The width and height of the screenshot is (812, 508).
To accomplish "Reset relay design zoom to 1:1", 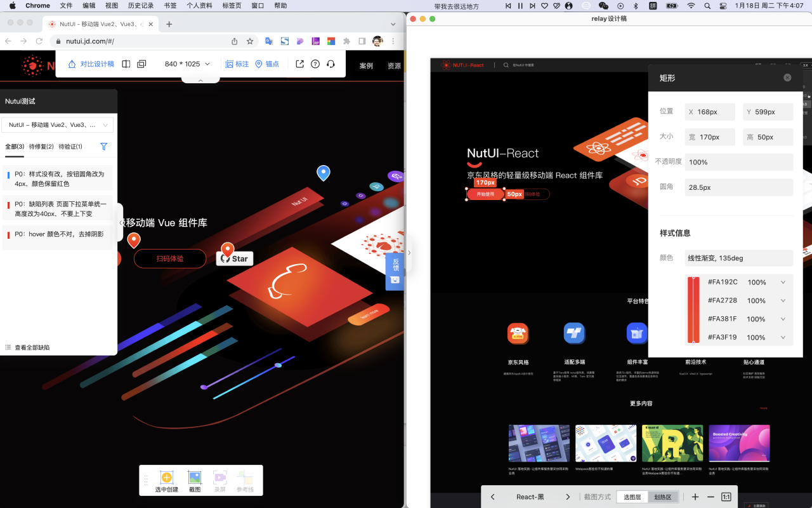I will 726,497.
